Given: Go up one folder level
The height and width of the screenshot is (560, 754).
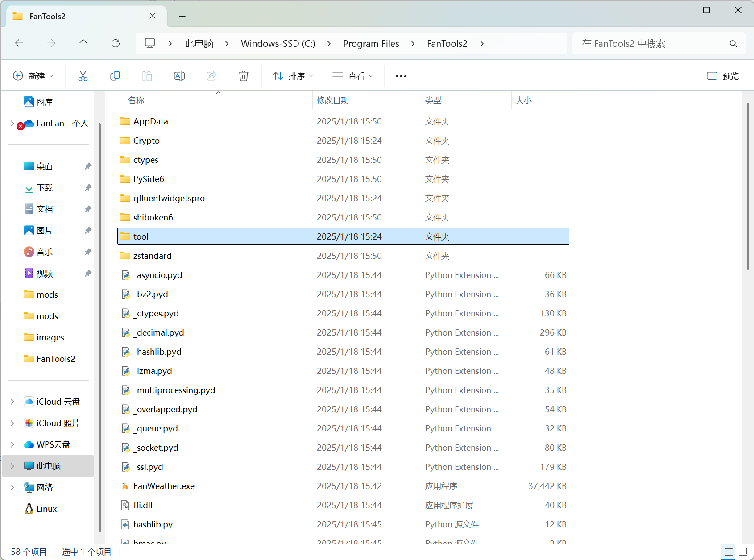Looking at the screenshot, I should coord(83,43).
